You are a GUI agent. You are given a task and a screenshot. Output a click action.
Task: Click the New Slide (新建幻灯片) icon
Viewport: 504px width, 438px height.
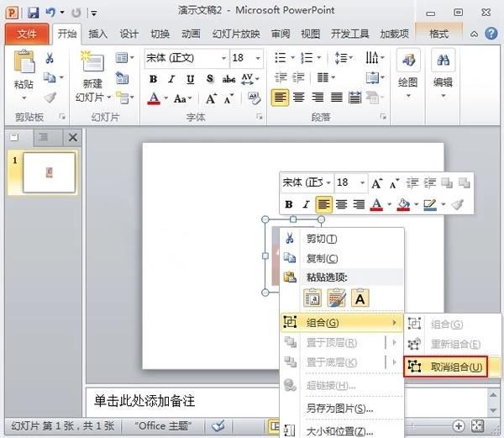pos(92,61)
